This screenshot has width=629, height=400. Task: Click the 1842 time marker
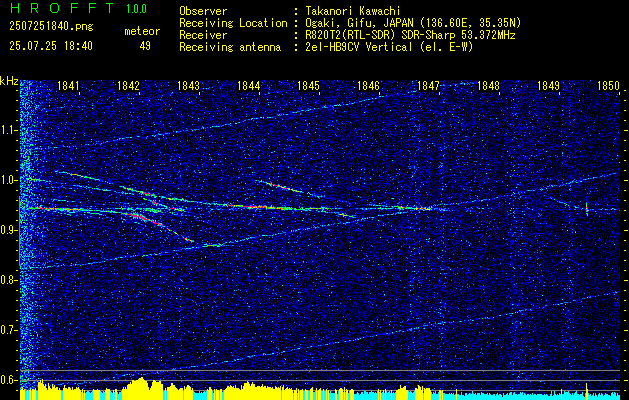128,86
